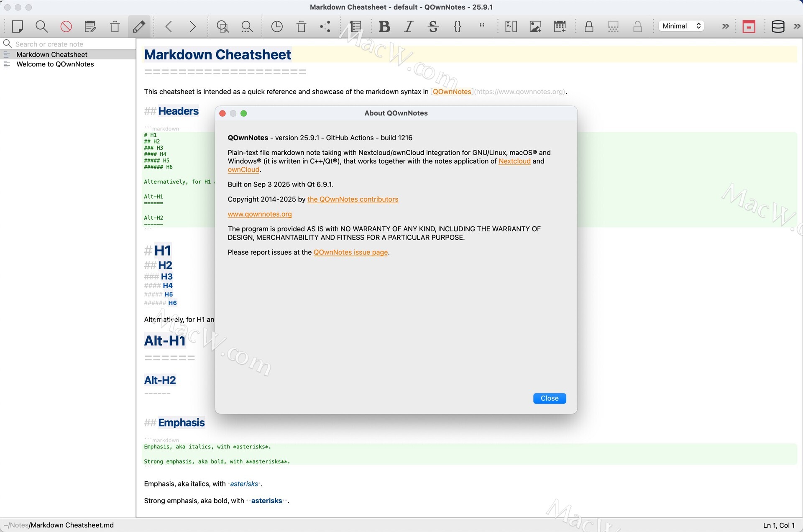Click the italic asterisks sample in the editor

(x=244, y=483)
